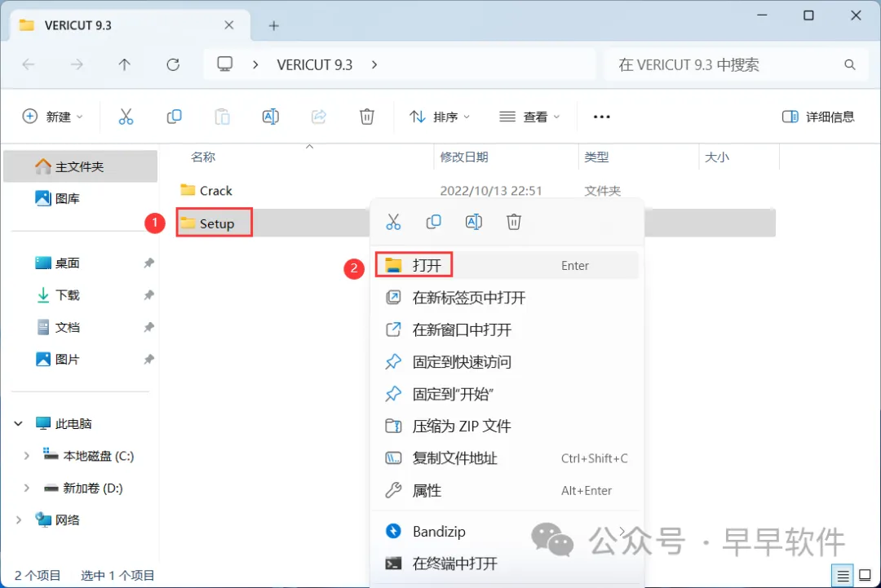This screenshot has width=881, height=588.
Task: Click the Refresh button in navigation bar
Action: pos(173,64)
